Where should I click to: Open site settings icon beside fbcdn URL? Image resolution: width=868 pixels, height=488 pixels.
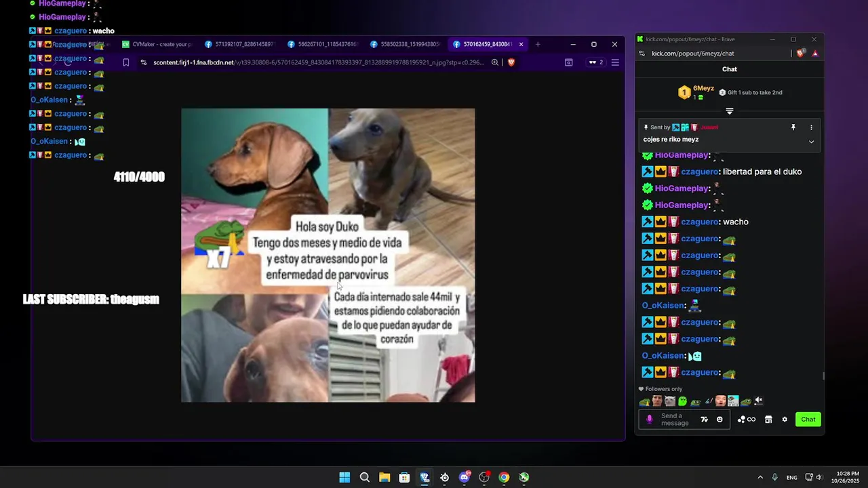click(143, 62)
